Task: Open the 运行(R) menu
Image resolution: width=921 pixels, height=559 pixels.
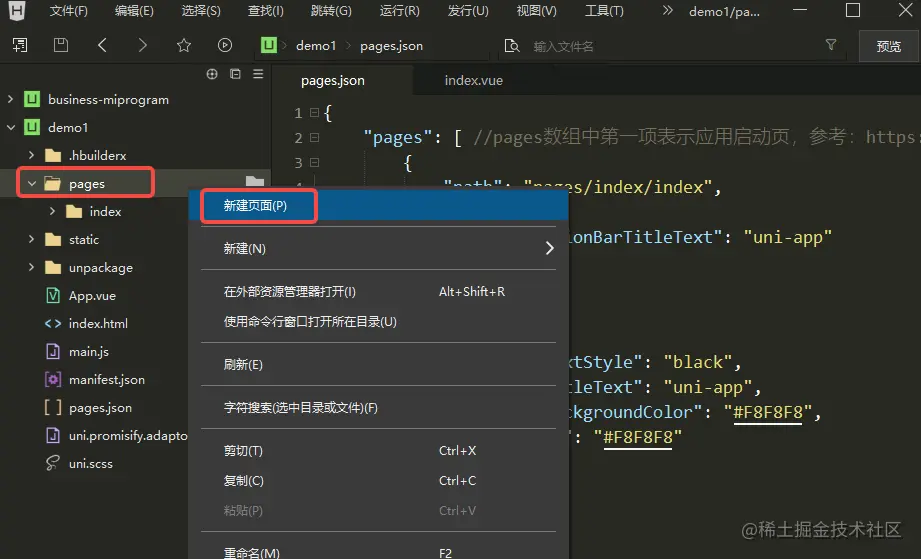Action: [x=399, y=11]
